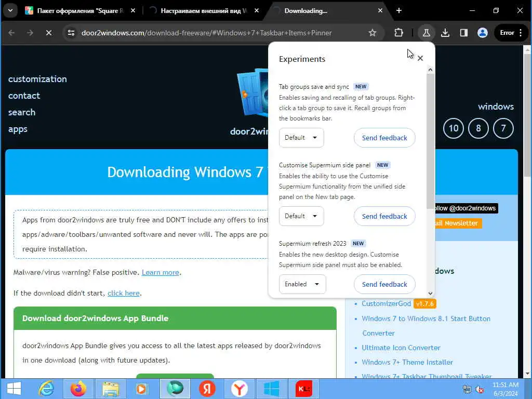Go forward to next page

(x=30, y=33)
